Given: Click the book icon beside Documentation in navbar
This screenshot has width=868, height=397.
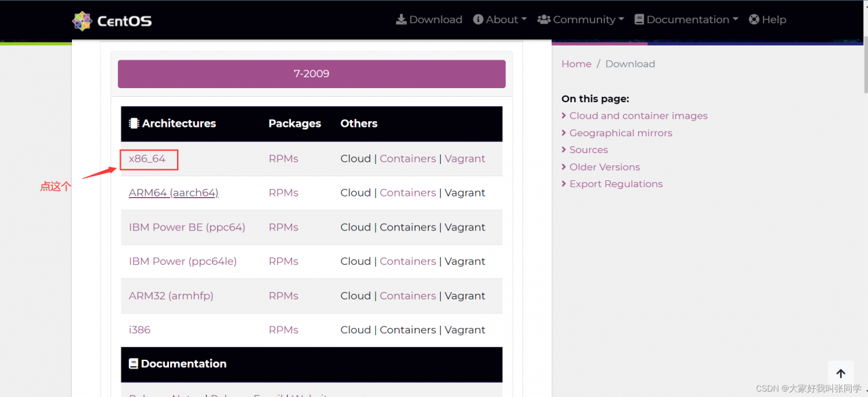Looking at the screenshot, I should coord(639,20).
